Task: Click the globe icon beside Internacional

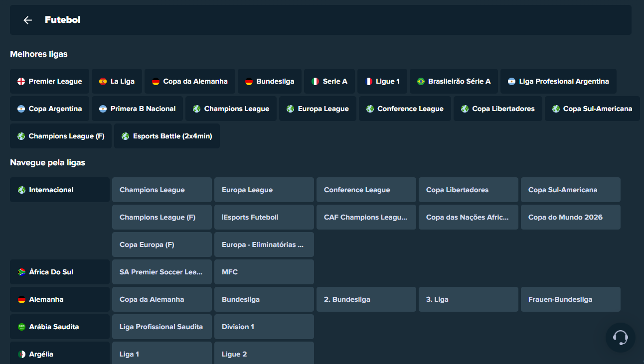Action: pos(21,190)
